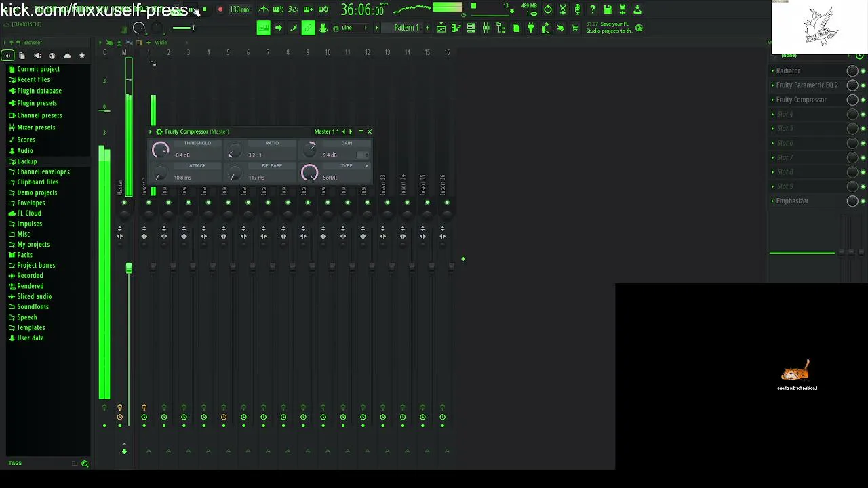
Task: Open the channel rack view icon
Action: (x=471, y=28)
